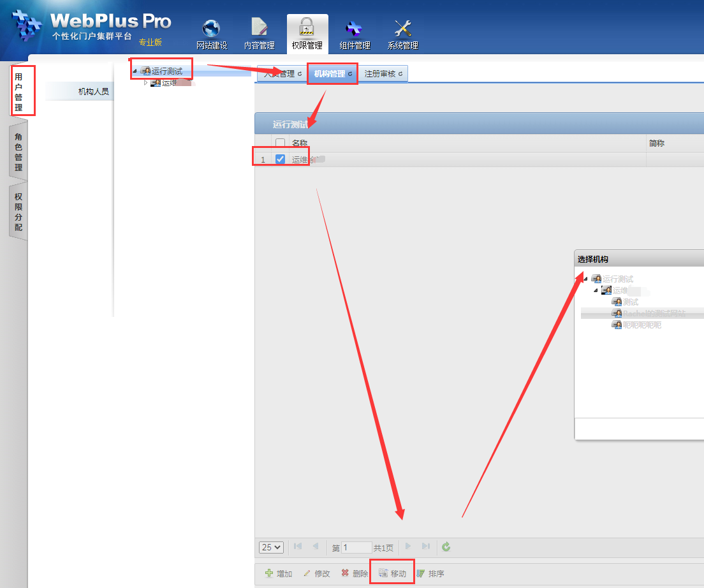The image size is (704, 588).
Task: Click the 修改 edit button
Action: click(316, 573)
